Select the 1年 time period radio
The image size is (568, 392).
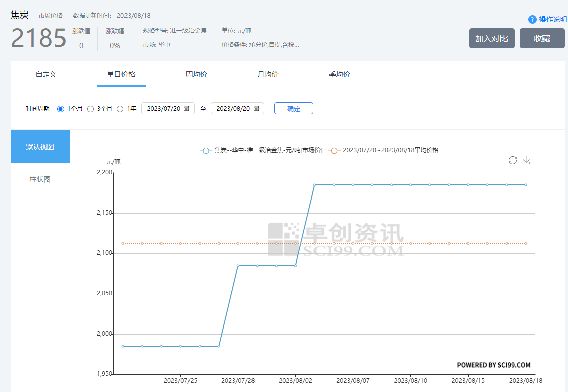(120, 108)
